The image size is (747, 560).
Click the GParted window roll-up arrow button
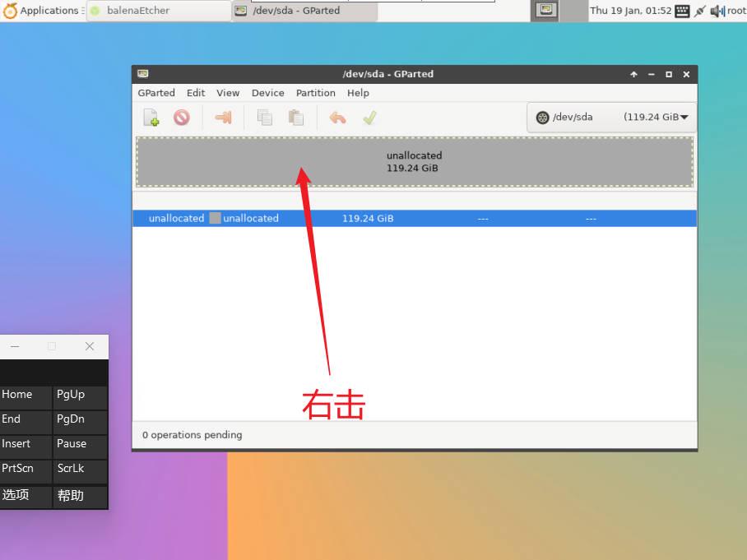pyautogui.click(x=633, y=74)
